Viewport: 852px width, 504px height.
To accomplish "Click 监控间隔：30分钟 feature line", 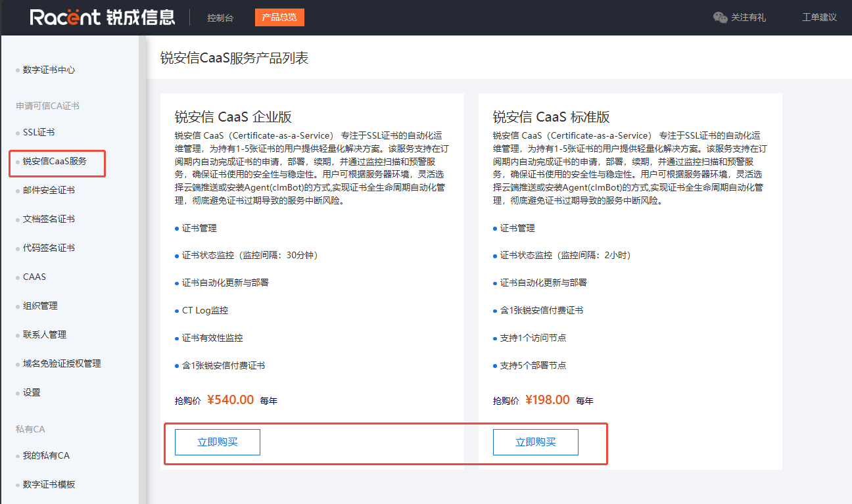I will (x=250, y=256).
